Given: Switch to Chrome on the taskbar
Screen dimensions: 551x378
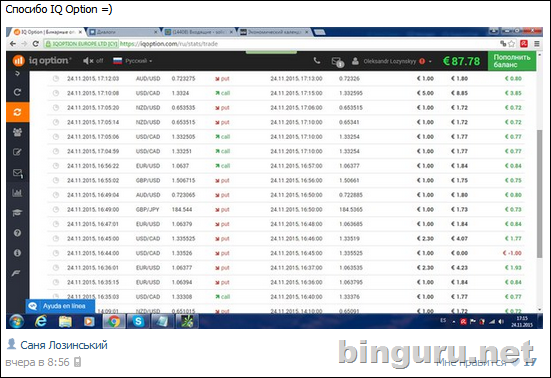Looking at the screenshot, I should point(114,321).
